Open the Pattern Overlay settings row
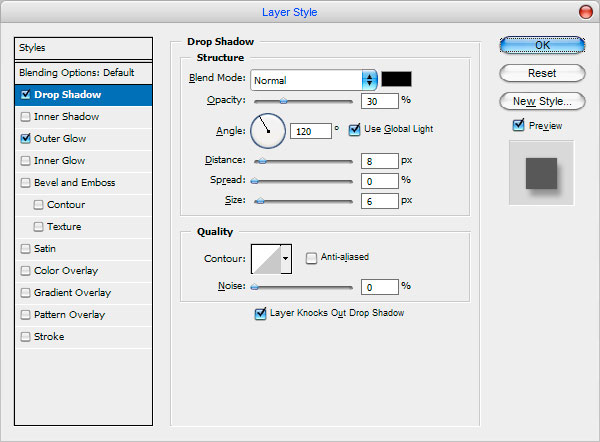Viewport: 600px width, 442px height. (83, 315)
